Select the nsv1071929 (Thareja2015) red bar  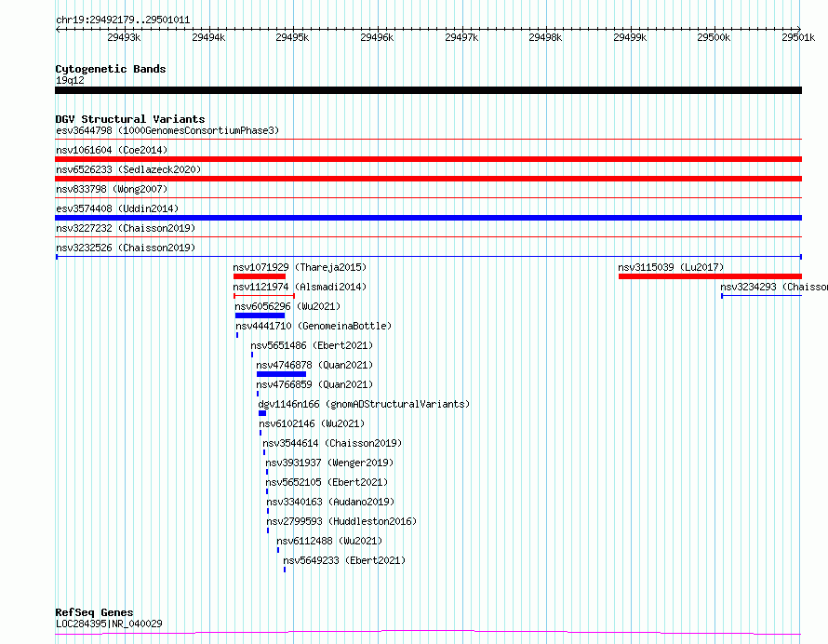260,276
